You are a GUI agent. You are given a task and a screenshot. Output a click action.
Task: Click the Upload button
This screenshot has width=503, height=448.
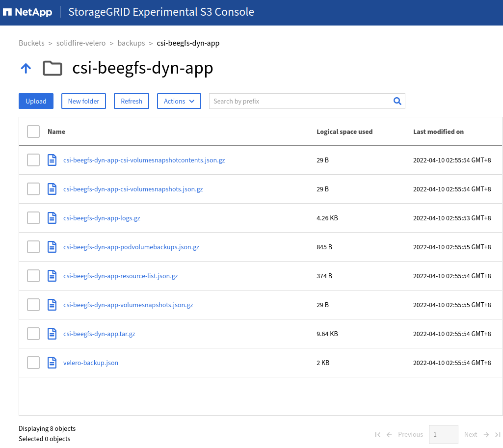coord(36,101)
